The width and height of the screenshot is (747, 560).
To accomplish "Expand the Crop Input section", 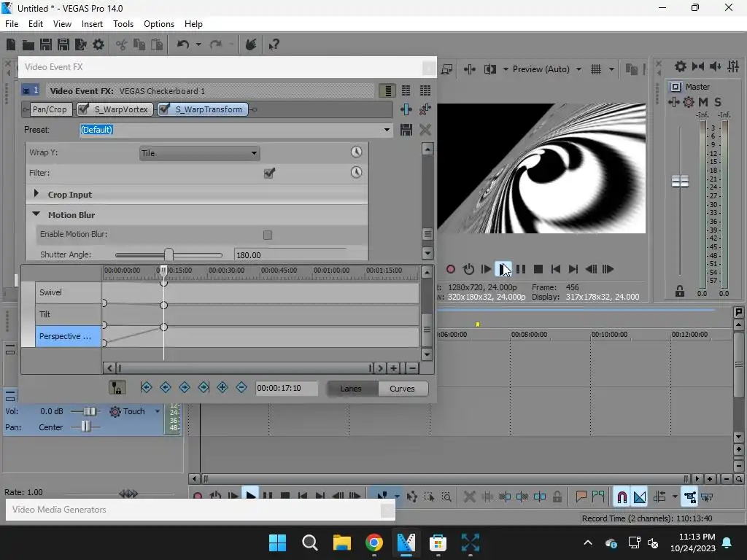I will click(36, 193).
